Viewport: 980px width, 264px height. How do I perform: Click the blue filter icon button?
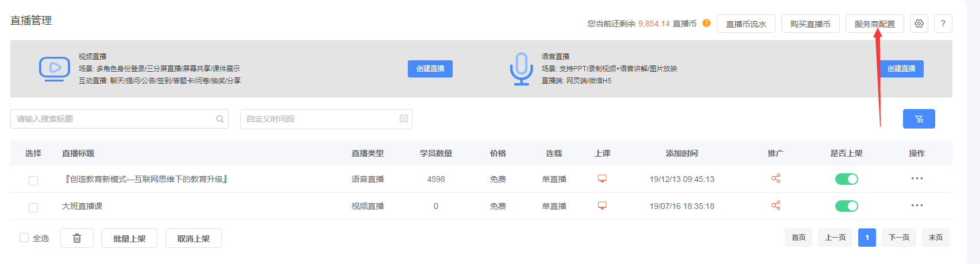(919, 119)
